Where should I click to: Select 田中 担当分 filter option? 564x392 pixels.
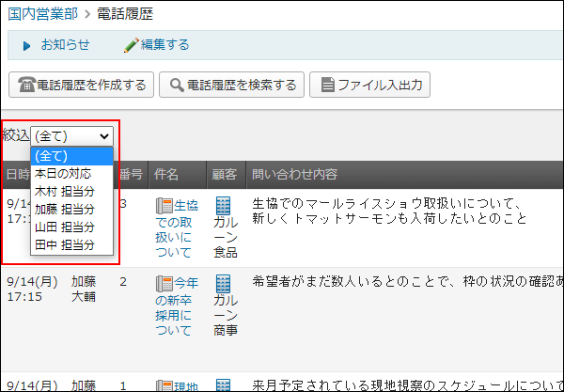(x=72, y=245)
